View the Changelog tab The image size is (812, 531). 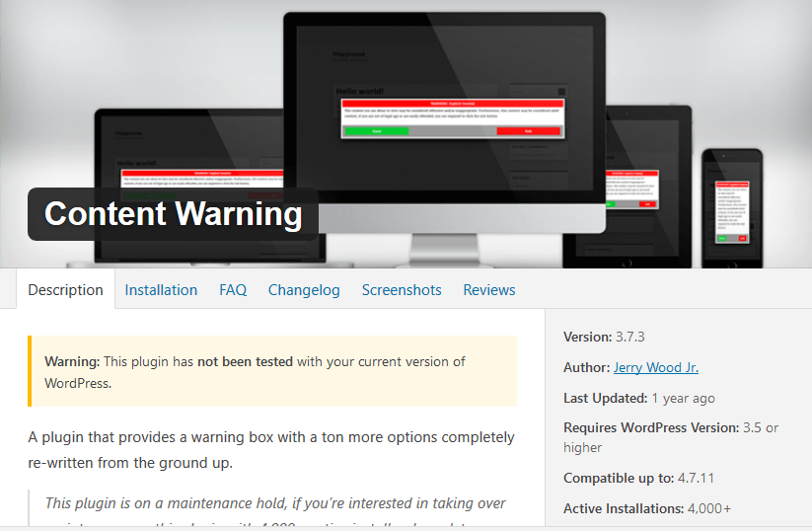(x=304, y=289)
